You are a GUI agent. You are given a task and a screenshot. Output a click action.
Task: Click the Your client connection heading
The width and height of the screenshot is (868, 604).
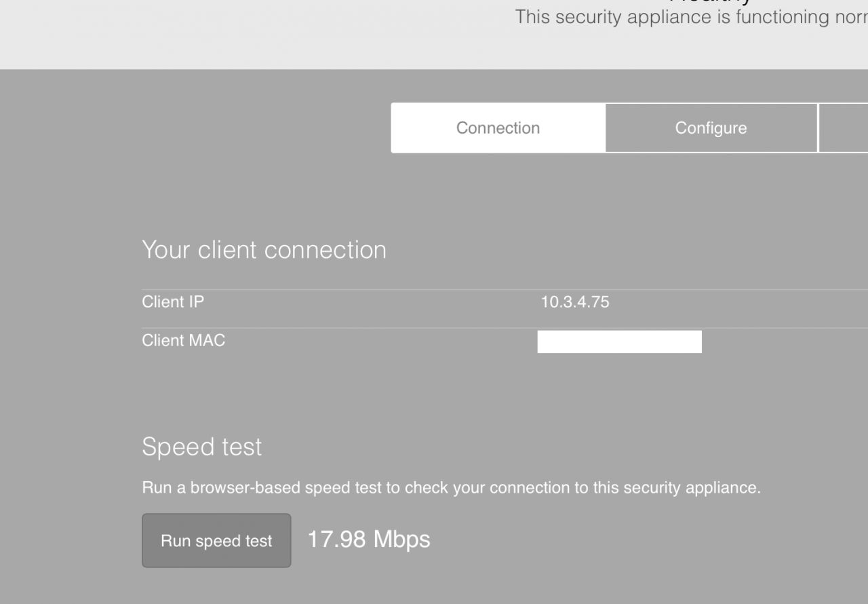(264, 250)
